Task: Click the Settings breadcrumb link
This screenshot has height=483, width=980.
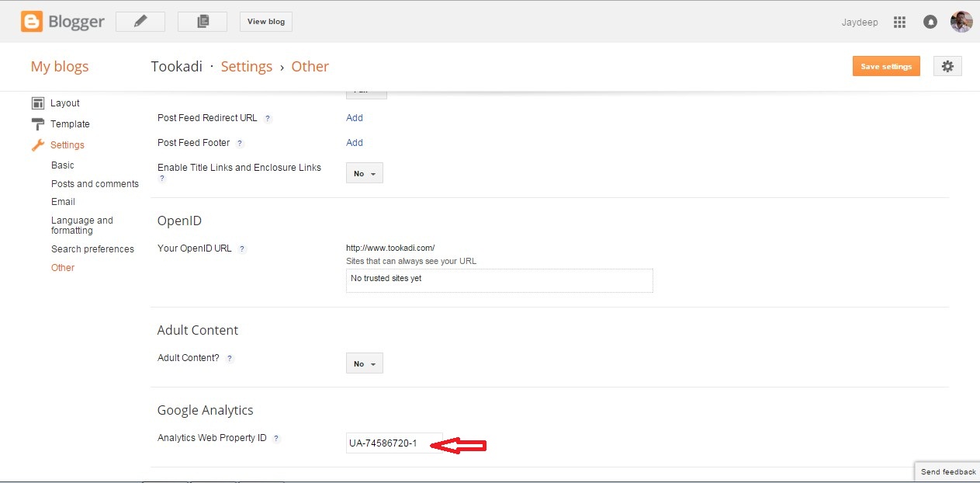Action: (x=247, y=67)
